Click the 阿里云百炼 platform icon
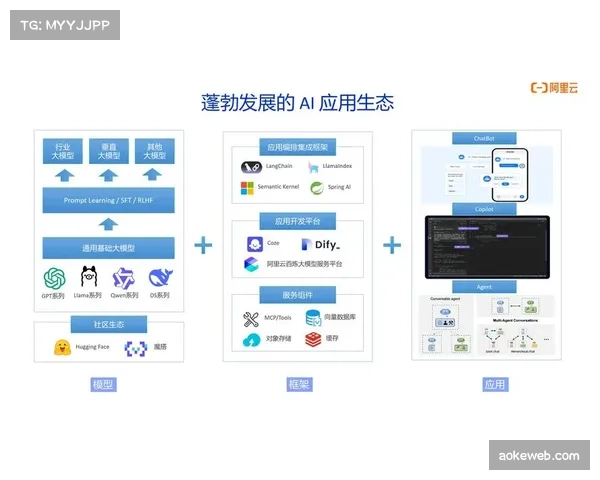This screenshot has height=480, width=600. 251,264
